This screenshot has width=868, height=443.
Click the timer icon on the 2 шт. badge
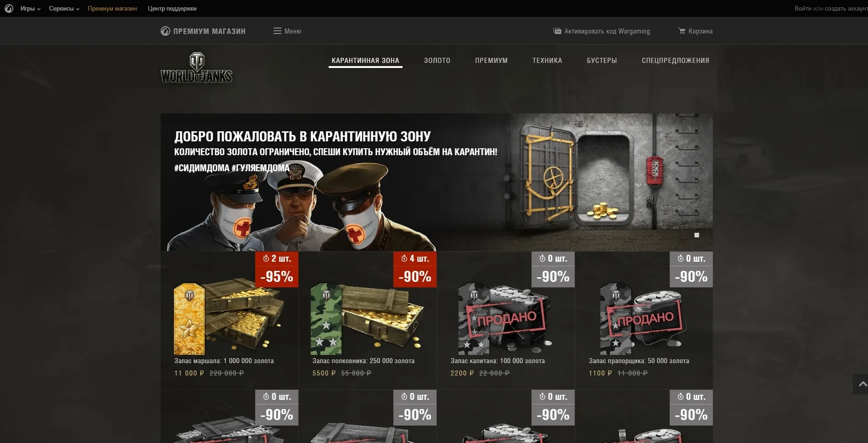(x=266, y=258)
